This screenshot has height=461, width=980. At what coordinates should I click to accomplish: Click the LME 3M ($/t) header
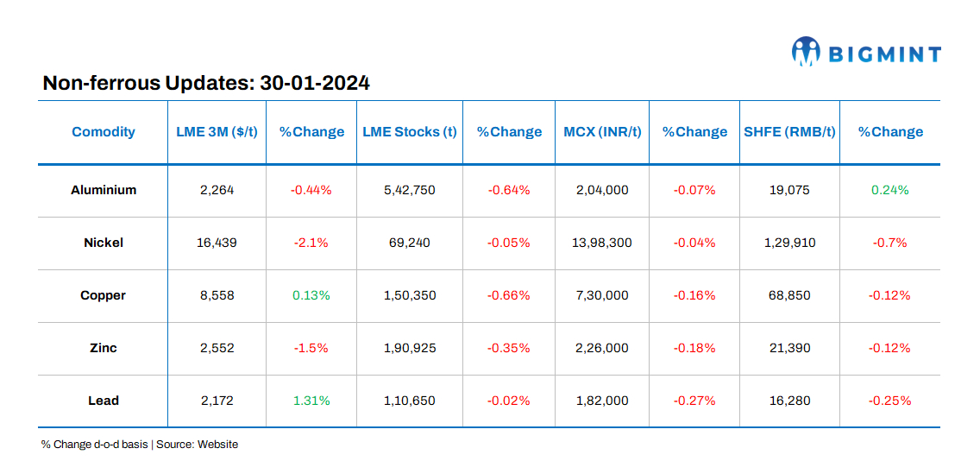[217, 132]
